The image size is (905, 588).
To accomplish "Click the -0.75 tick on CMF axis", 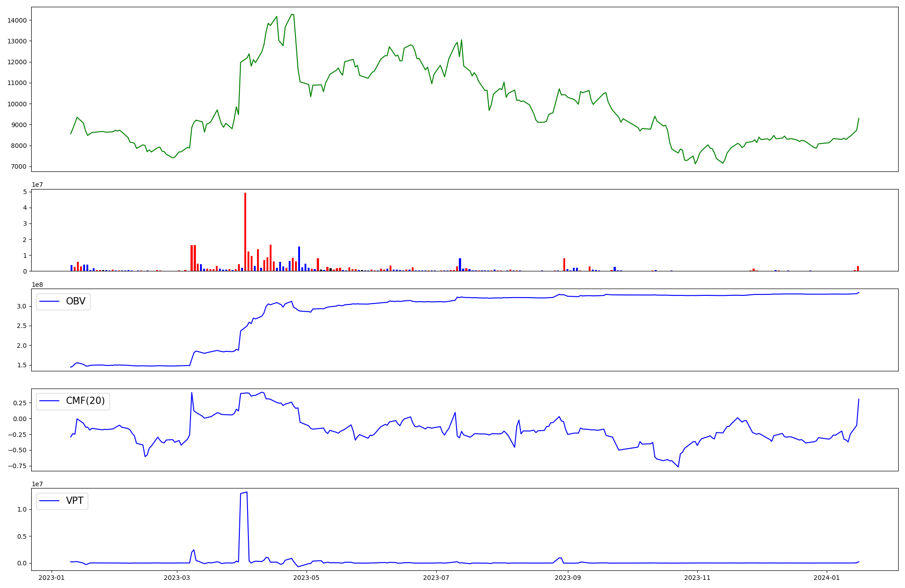I will [x=18, y=466].
